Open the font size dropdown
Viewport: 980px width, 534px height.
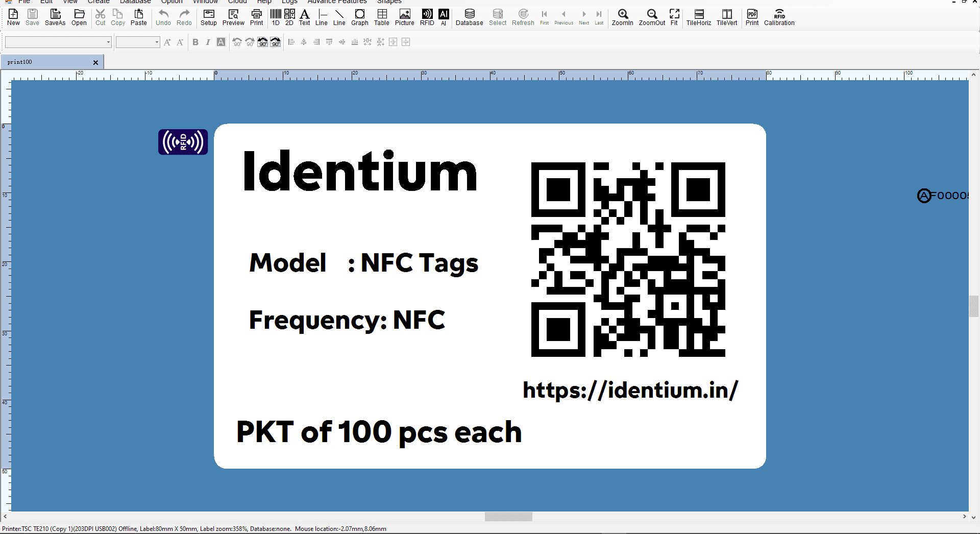157,42
